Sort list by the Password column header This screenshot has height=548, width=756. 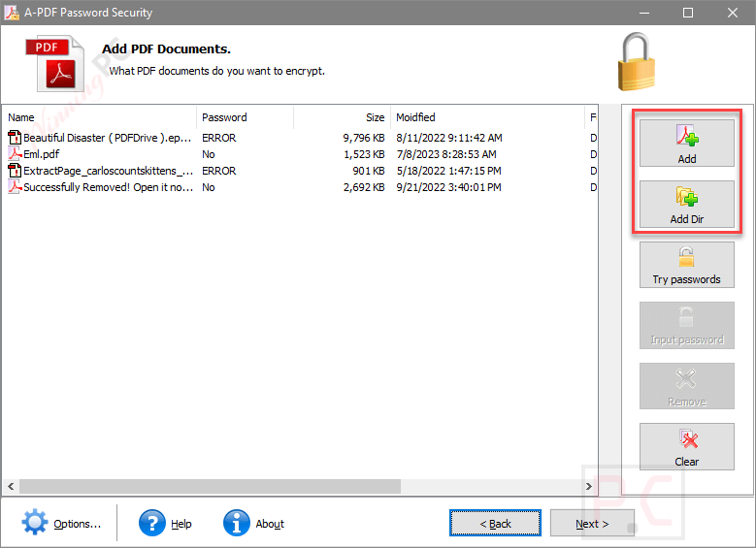click(245, 117)
